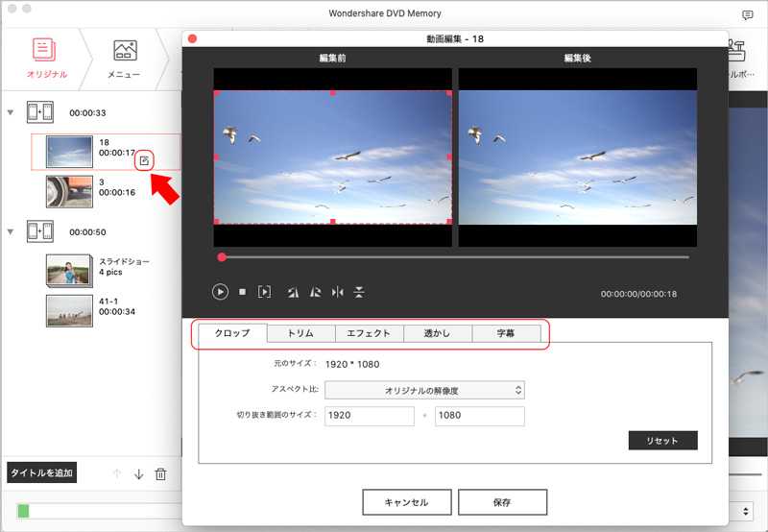
Task: Close the 動画編集 dialog
Action: point(193,38)
